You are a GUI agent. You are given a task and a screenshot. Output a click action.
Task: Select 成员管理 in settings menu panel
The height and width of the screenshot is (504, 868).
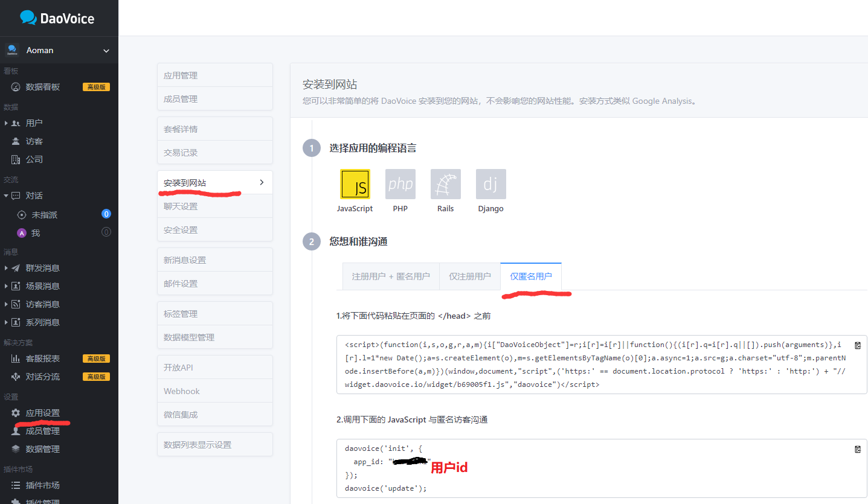[215, 99]
